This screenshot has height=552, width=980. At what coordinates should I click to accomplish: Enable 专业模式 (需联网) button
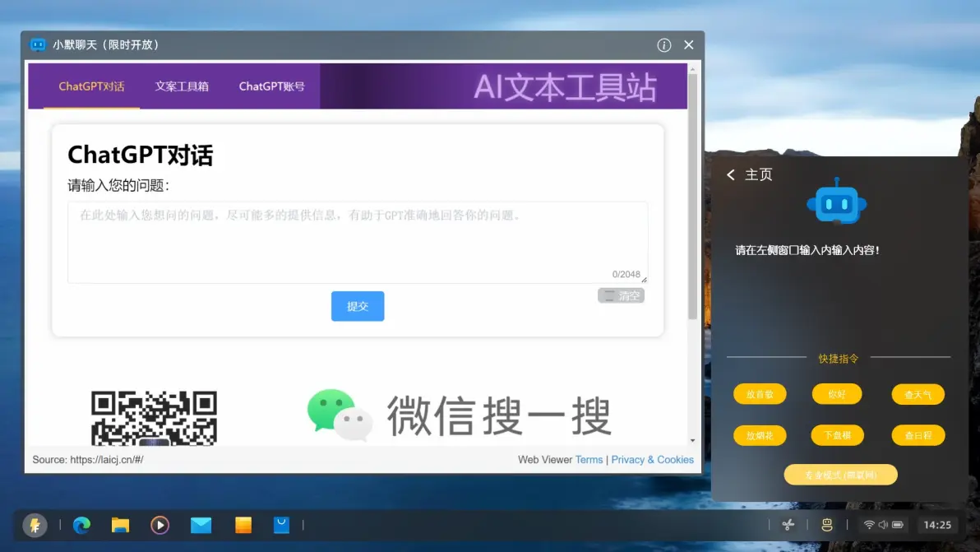840,475
